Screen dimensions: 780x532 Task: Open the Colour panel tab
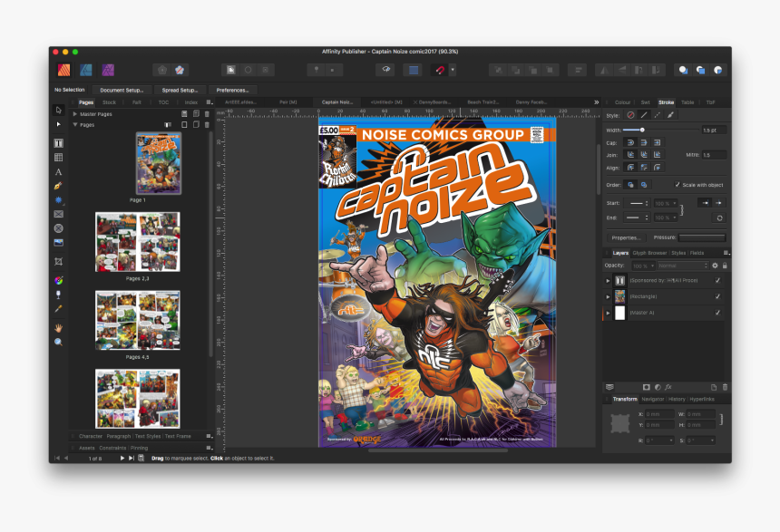tap(622, 102)
